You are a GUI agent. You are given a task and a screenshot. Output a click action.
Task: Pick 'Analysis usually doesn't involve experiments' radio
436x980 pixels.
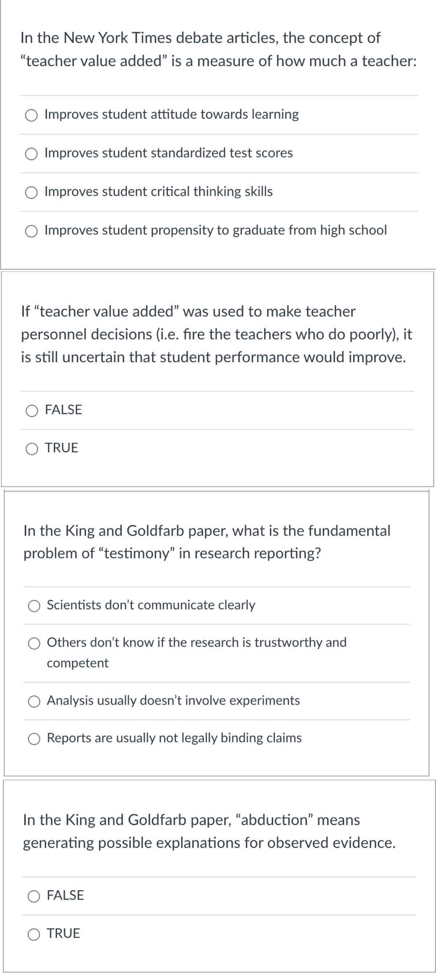pyautogui.click(x=34, y=701)
